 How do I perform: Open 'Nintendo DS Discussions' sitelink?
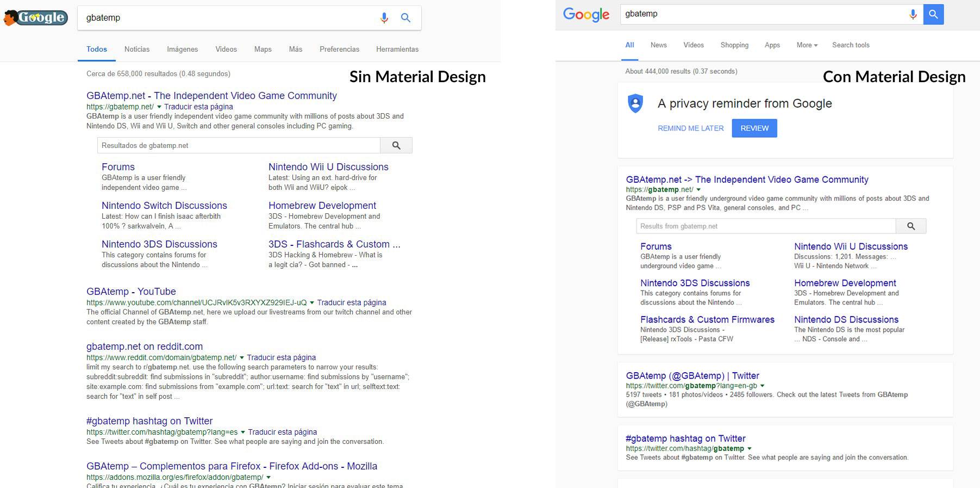point(846,320)
